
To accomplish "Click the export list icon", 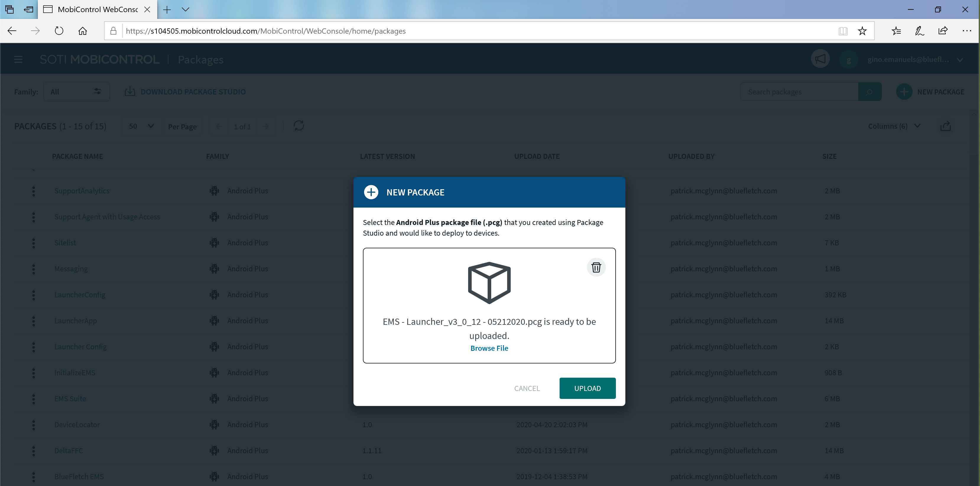I will pos(945,126).
